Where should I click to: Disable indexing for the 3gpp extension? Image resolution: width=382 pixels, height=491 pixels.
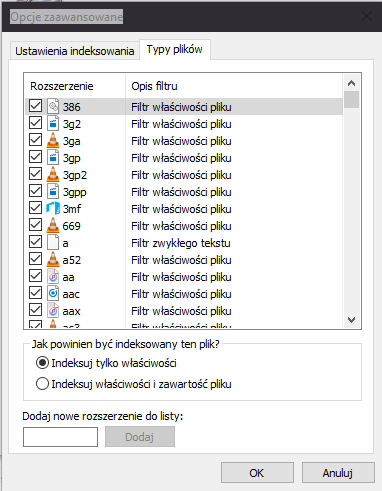35,191
